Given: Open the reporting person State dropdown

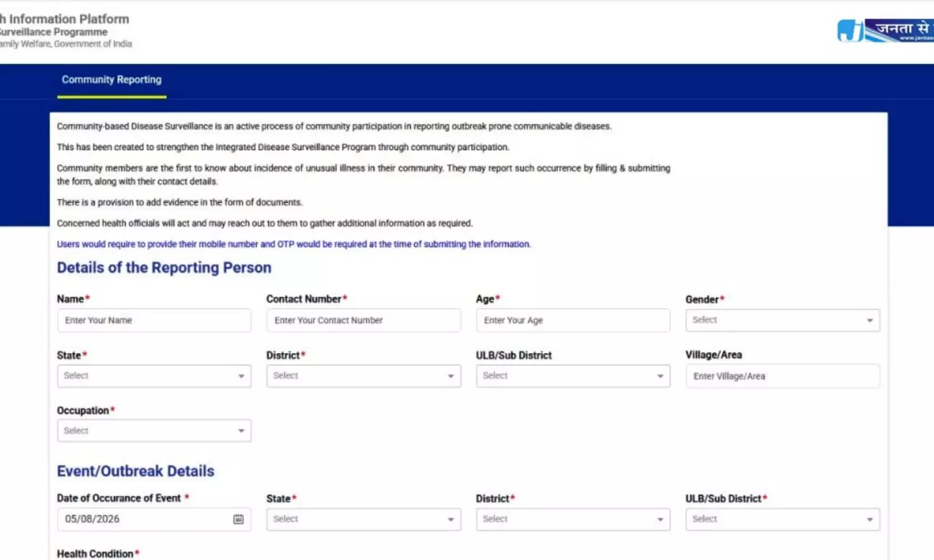Looking at the screenshot, I should pyautogui.click(x=154, y=376).
